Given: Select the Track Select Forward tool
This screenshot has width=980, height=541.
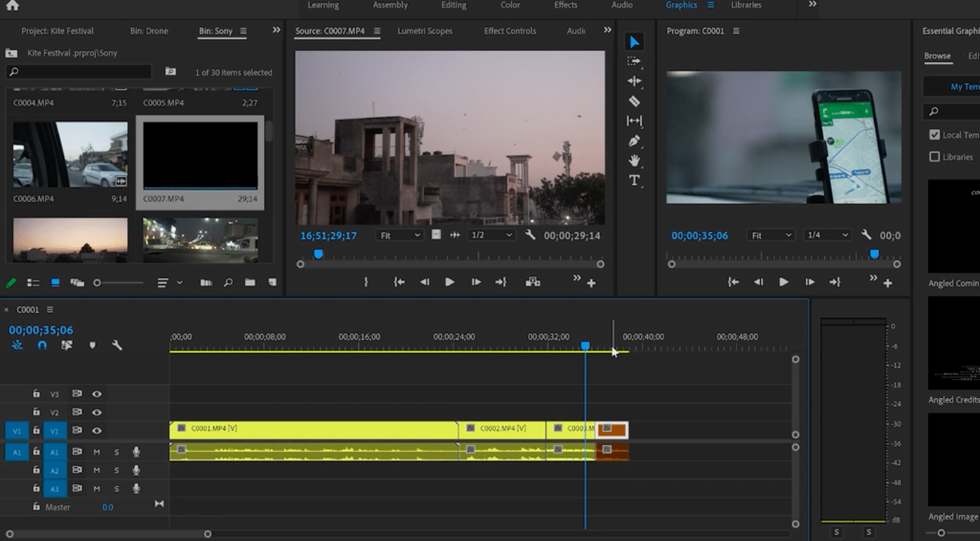Looking at the screenshot, I should pos(634,61).
